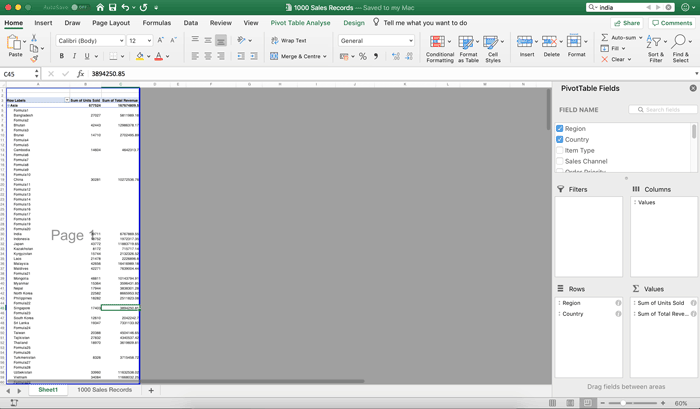Click the Sum of Units Sold value field
This screenshot has height=409, width=700.
tap(664, 303)
